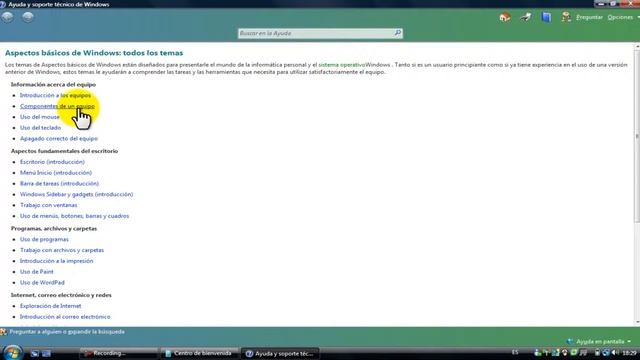The width and height of the screenshot is (640, 360).
Task: Click the vertical scrollbar thumb
Action: tap(637, 137)
